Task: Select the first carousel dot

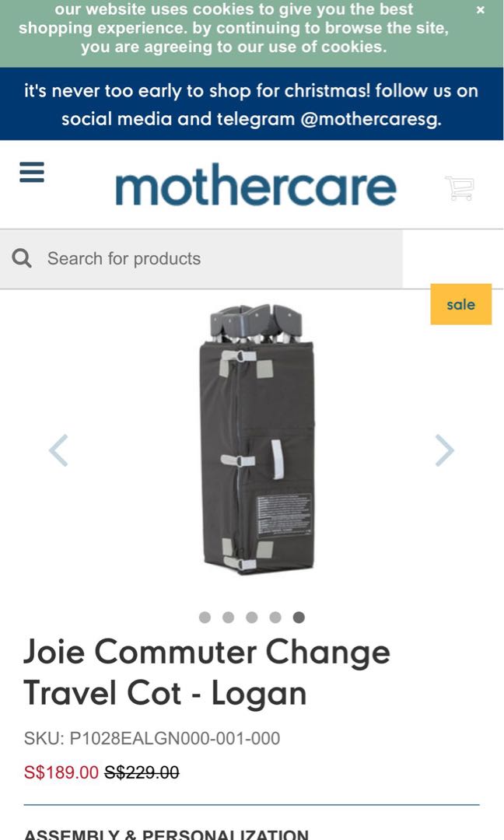Action: click(x=205, y=617)
